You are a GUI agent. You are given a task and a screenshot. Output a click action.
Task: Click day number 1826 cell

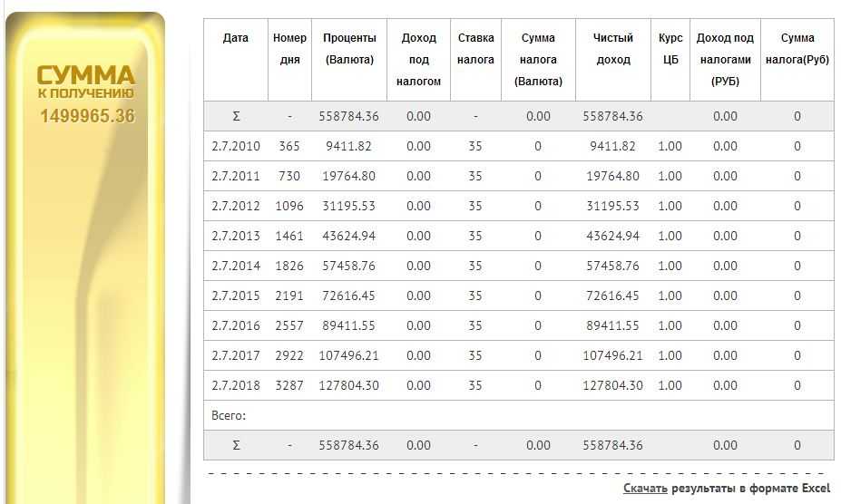pos(289,266)
